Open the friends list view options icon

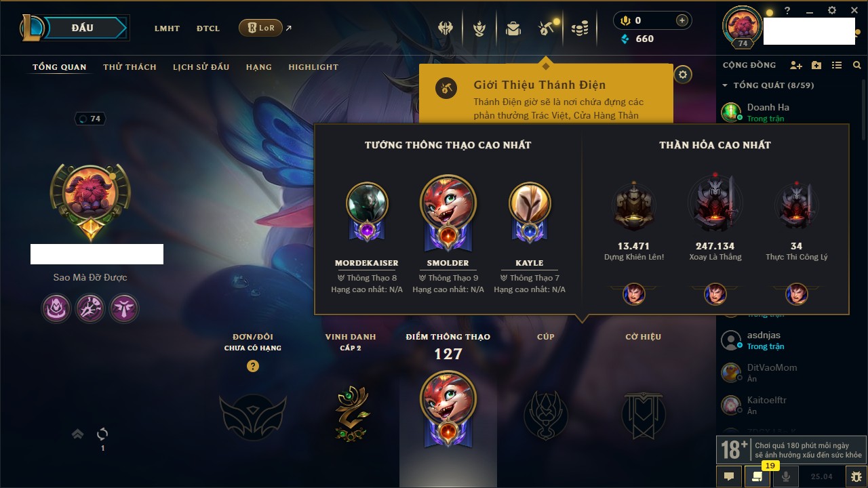tap(837, 65)
